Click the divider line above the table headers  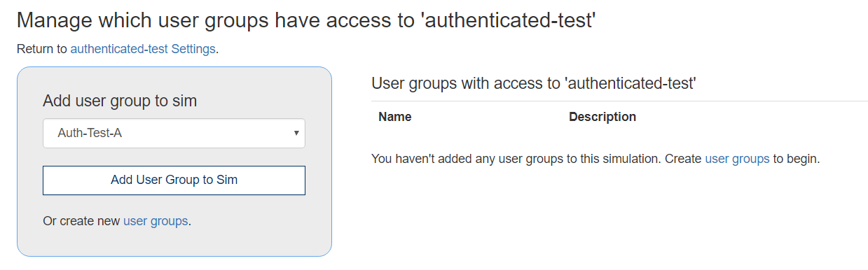pos(619,101)
